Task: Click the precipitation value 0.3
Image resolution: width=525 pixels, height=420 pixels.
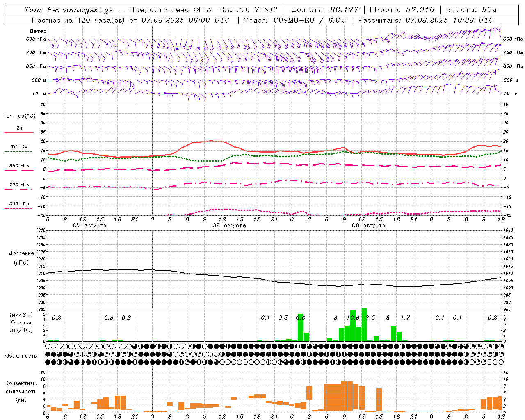Action: coord(109,317)
